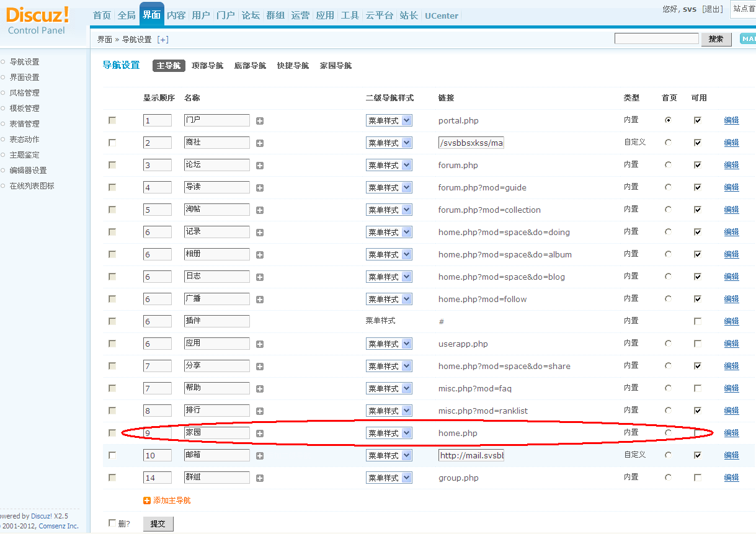Viewport: 756px width, 534px height.
Task: Open the UCenter top menu
Action: 442,16
